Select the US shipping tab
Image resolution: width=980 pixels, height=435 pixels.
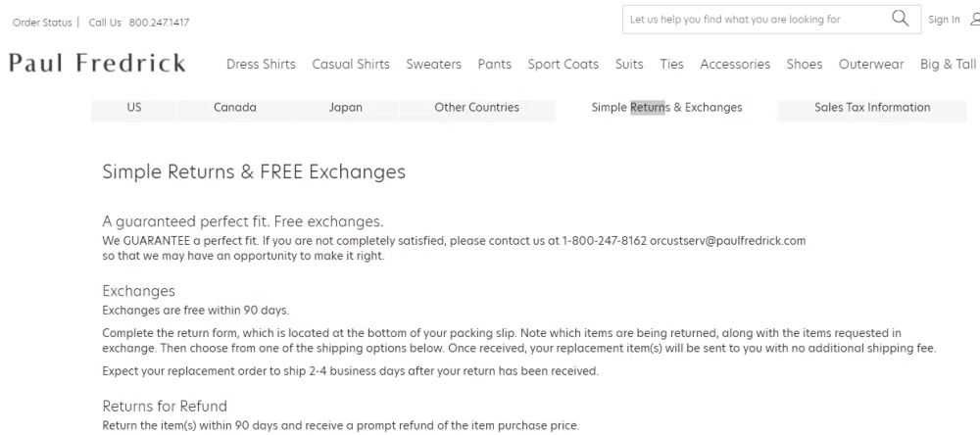click(134, 108)
